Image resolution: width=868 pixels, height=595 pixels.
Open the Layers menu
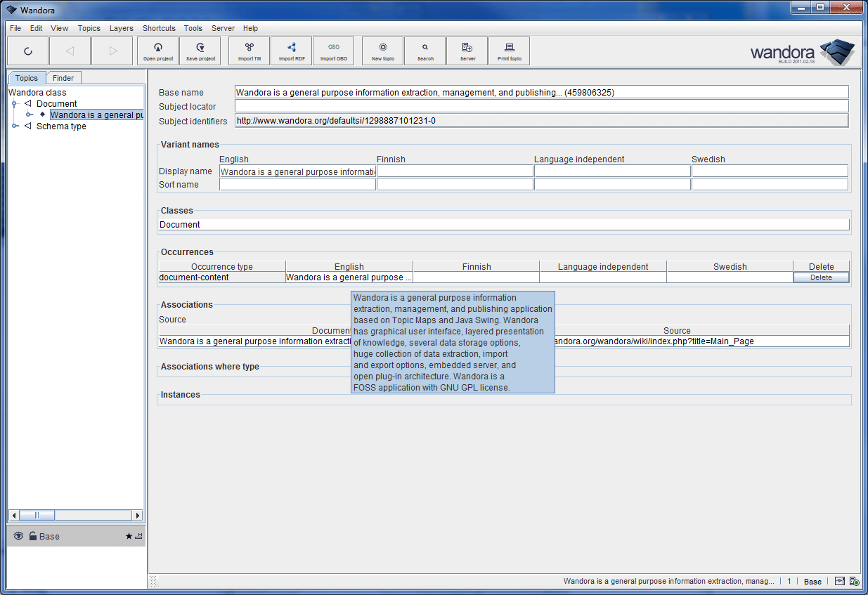(x=121, y=28)
